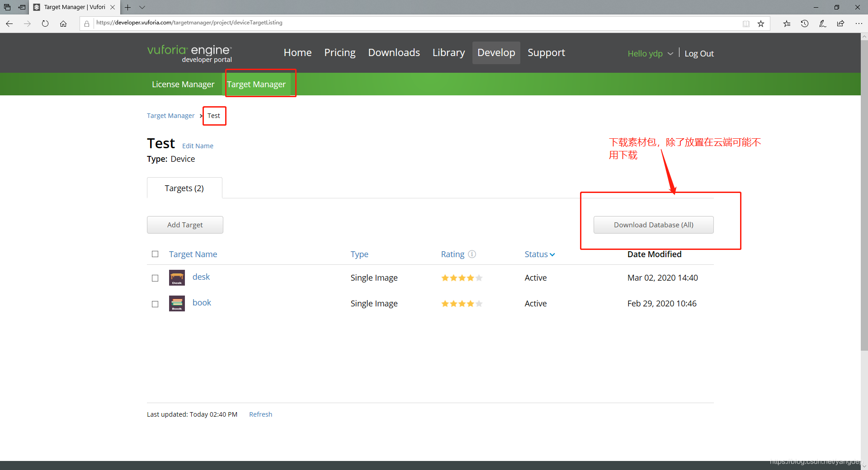The image size is (868, 470).
Task: Open browser settings and more menu
Action: pos(859,23)
